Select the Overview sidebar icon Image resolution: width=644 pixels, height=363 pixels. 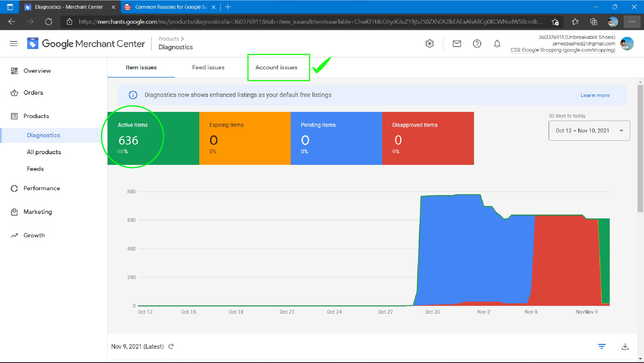click(14, 70)
